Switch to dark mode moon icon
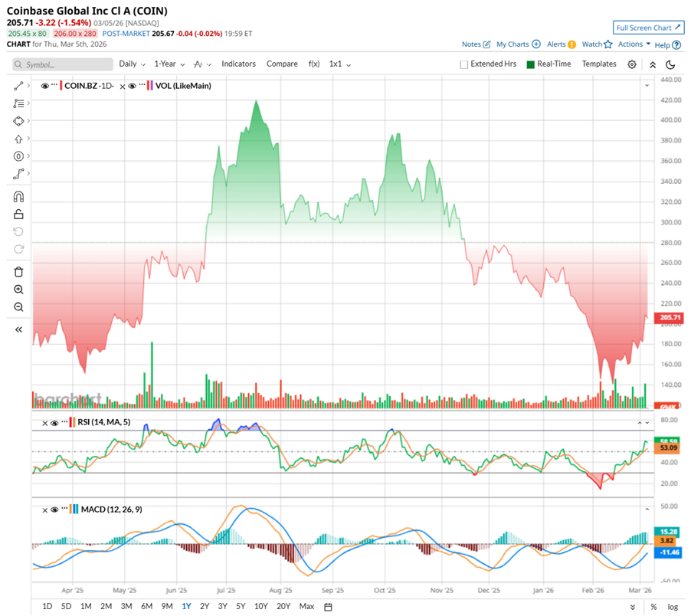 point(670,65)
